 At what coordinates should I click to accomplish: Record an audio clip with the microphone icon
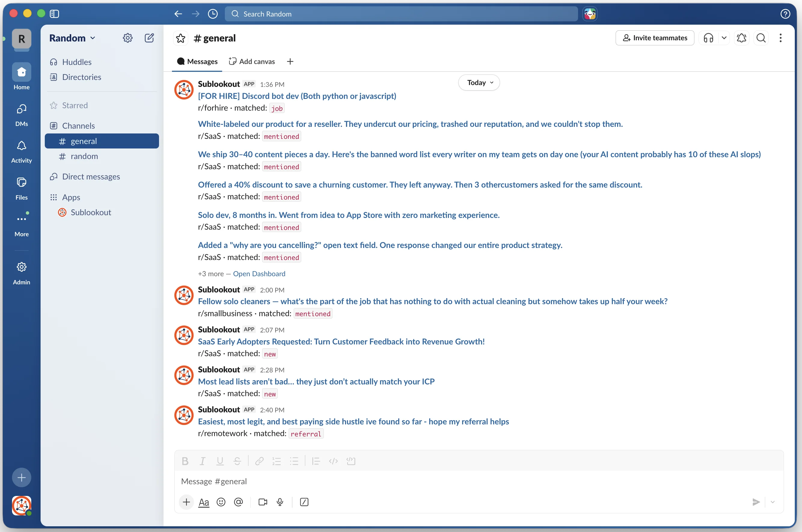280,502
